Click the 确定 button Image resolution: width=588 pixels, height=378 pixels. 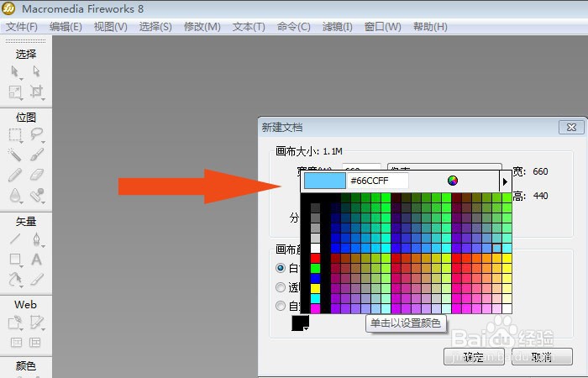(x=474, y=357)
